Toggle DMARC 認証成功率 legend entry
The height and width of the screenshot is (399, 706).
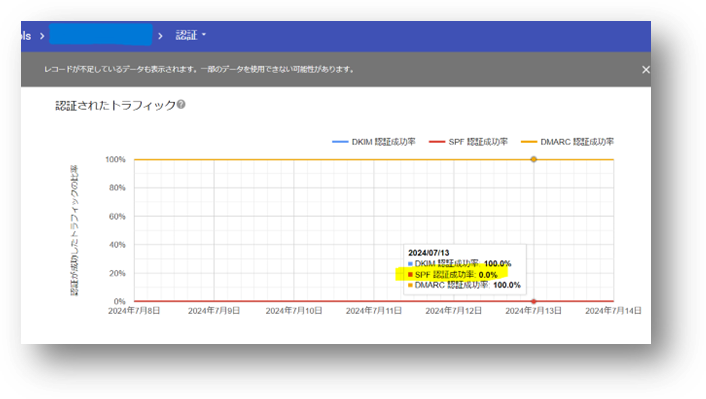pos(567,142)
